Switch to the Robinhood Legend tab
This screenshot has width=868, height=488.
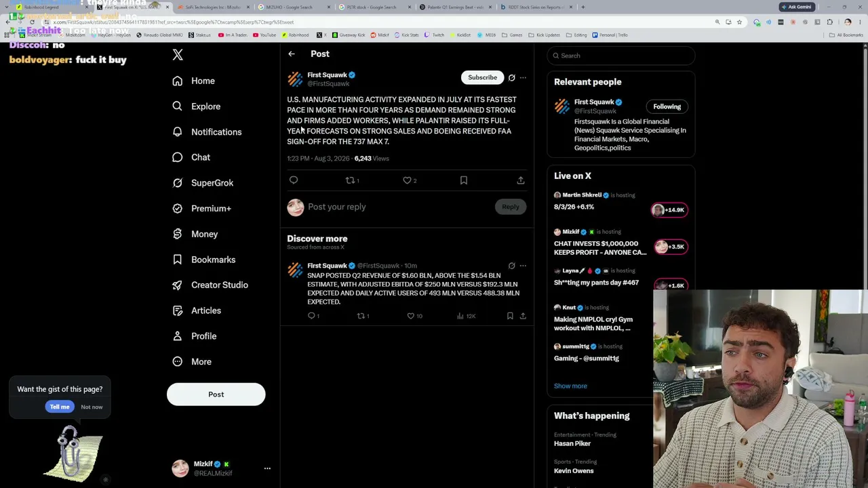coord(52,7)
